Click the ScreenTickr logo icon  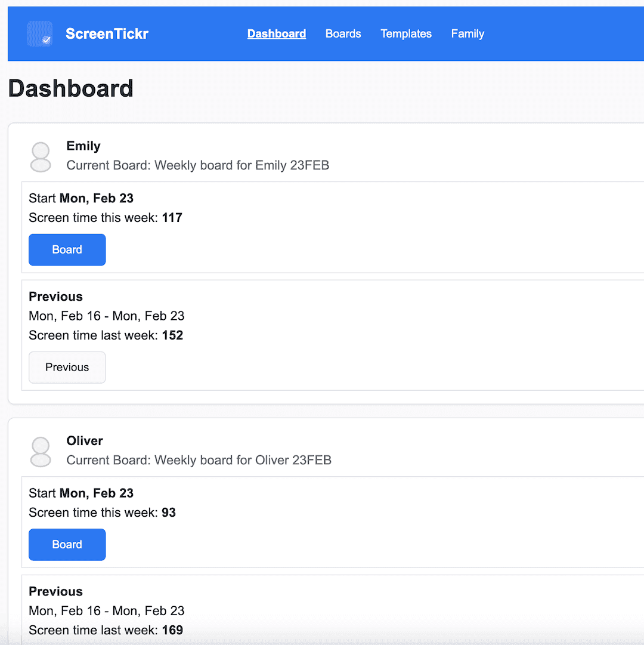pos(39,34)
